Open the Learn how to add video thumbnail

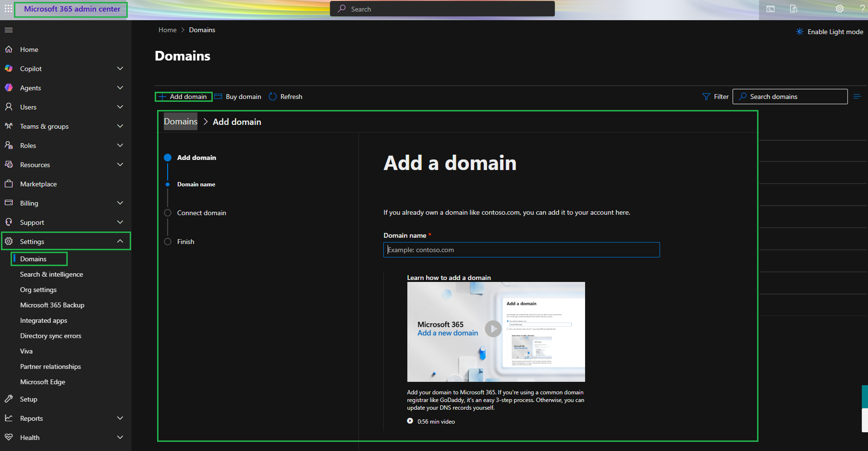click(496, 332)
